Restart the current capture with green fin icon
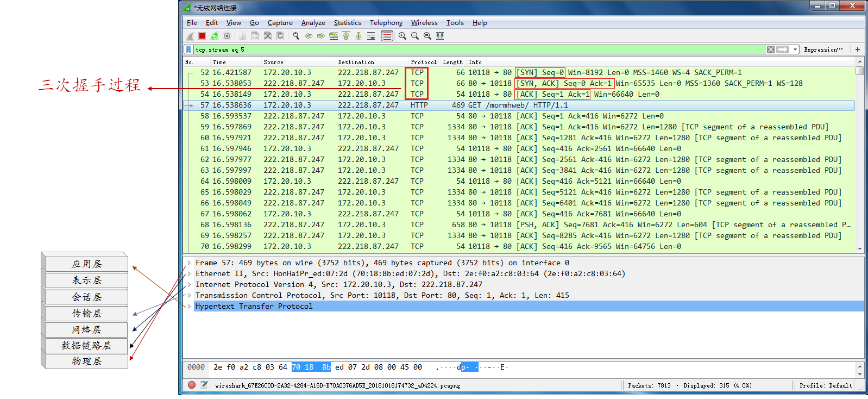The height and width of the screenshot is (399, 868). (x=215, y=36)
